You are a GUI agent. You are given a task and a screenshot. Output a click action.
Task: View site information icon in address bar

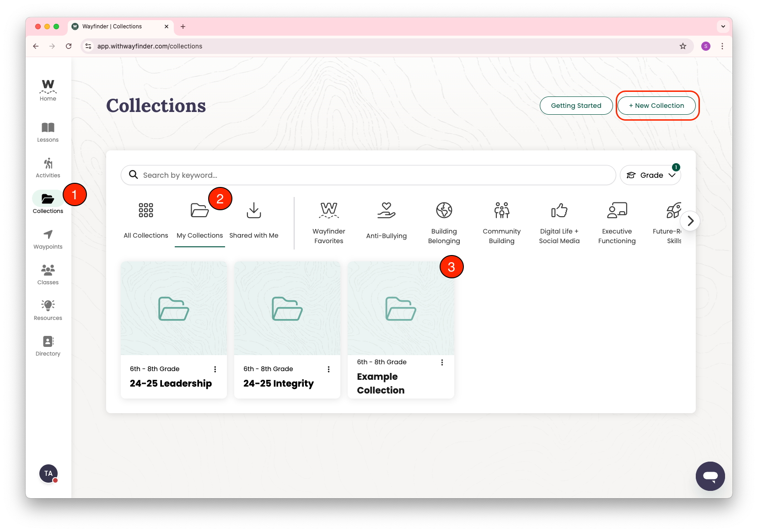click(x=89, y=46)
